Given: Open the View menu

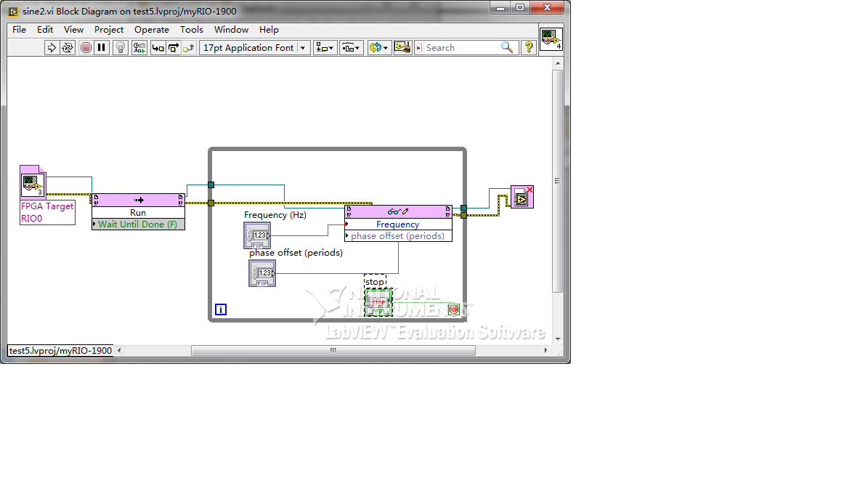Looking at the screenshot, I should [x=73, y=30].
